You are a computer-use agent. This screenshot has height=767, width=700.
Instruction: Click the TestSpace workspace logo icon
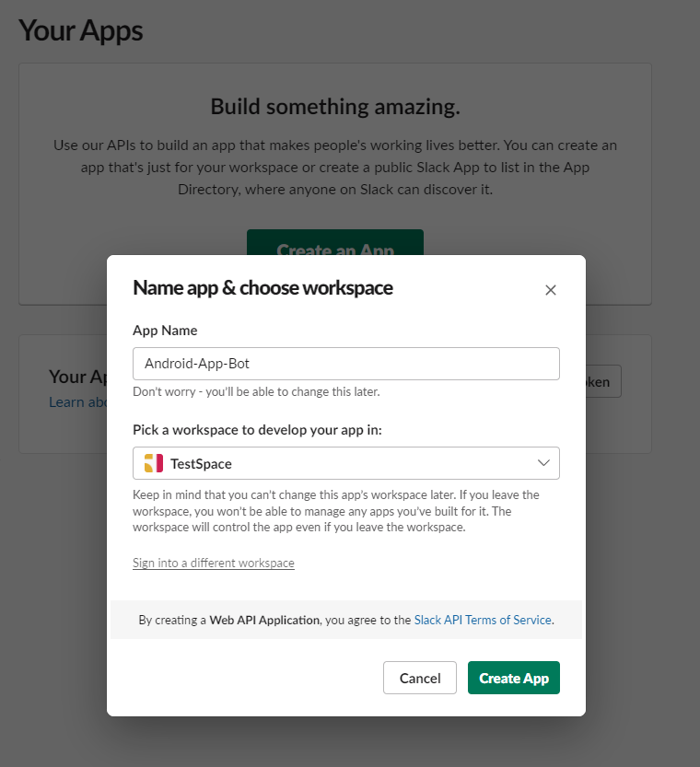point(154,463)
